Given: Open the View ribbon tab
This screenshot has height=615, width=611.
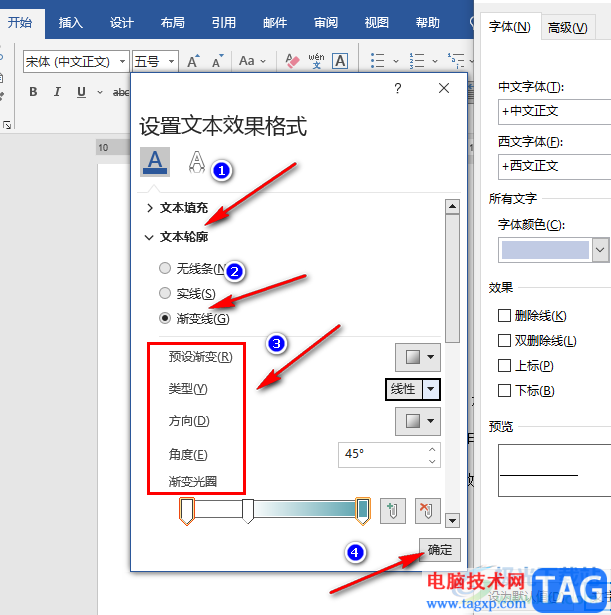Looking at the screenshot, I should click(376, 23).
